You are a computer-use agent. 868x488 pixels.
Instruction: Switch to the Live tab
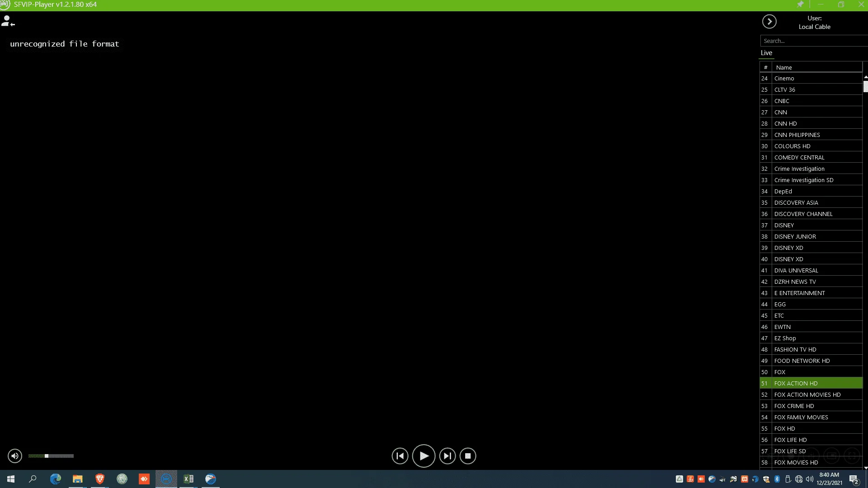pyautogui.click(x=766, y=53)
